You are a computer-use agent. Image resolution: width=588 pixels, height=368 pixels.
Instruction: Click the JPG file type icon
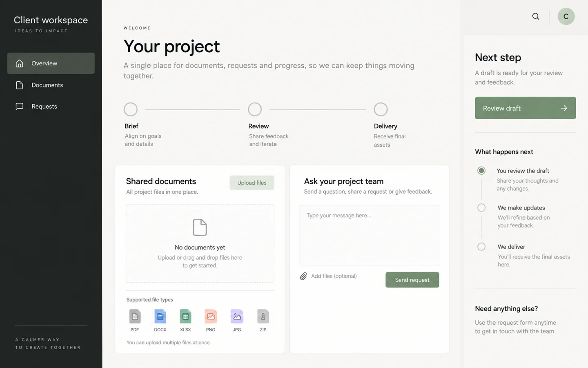(x=237, y=316)
